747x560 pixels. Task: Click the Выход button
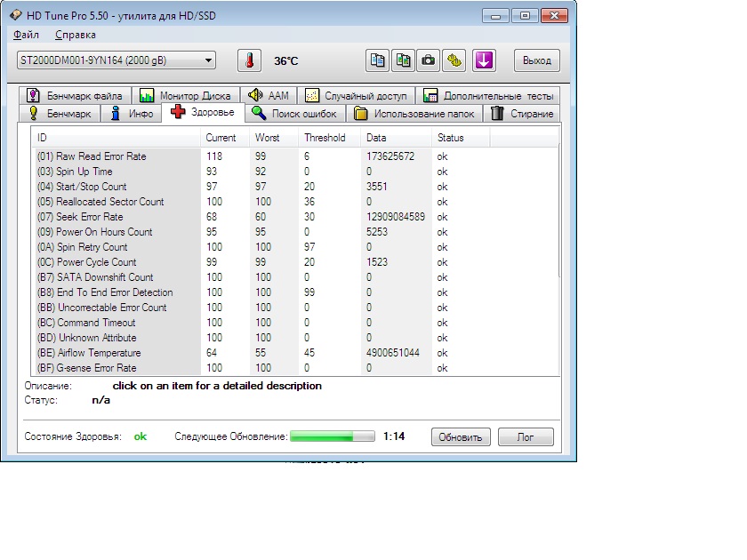point(537,60)
